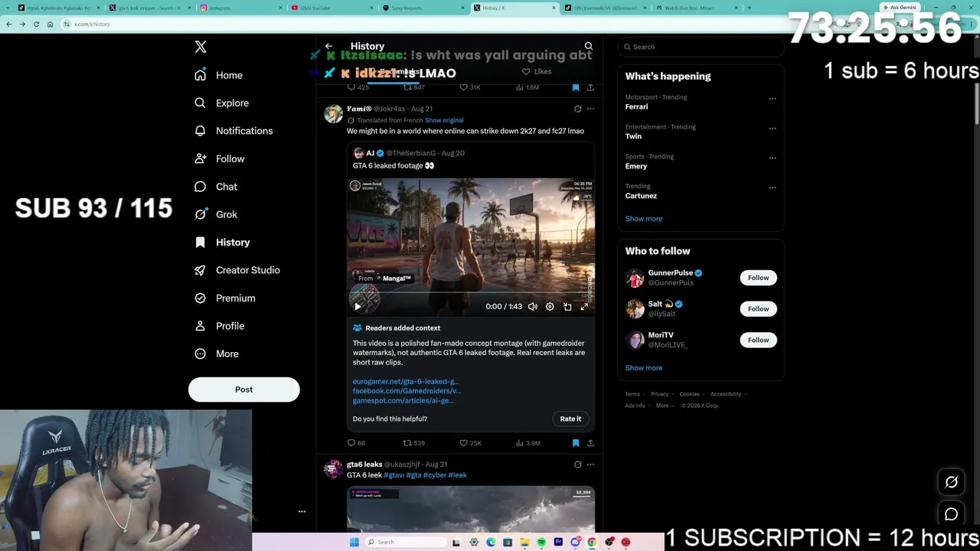Toggle the bookmark on Yami's post
This screenshot has height=551, width=980.
coord(576,443)
